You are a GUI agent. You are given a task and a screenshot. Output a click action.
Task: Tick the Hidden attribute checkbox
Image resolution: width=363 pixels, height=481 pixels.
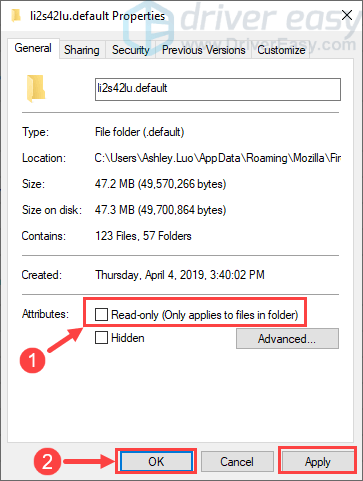click(x=101, y=337)
